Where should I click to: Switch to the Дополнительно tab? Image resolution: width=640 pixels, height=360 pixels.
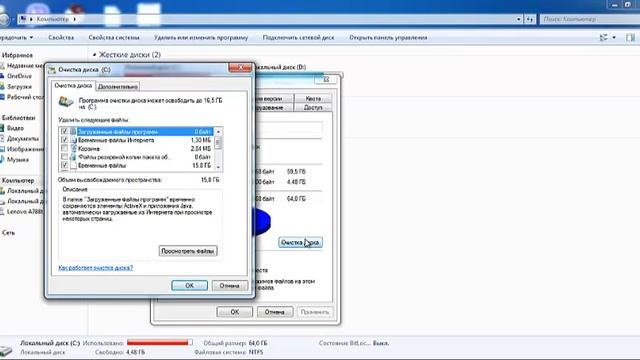coord(118,87)
